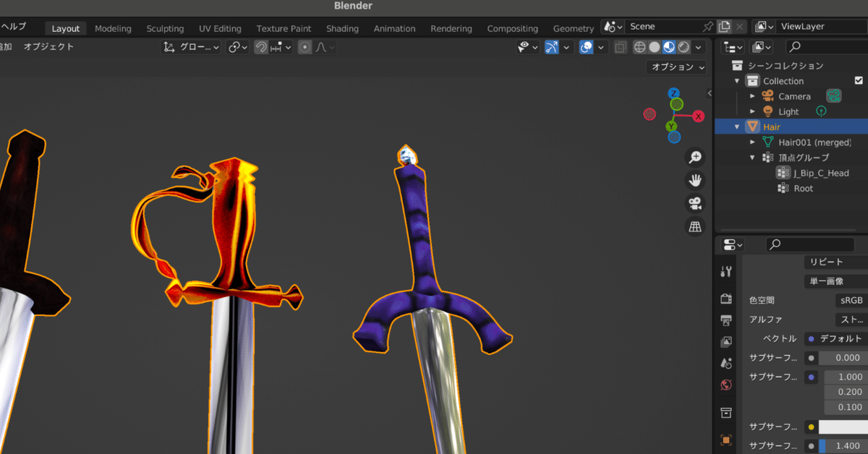Screen dimensions: 868x454
Task: Click the new scene duplicate icon
Action: [x=724, y=27]
